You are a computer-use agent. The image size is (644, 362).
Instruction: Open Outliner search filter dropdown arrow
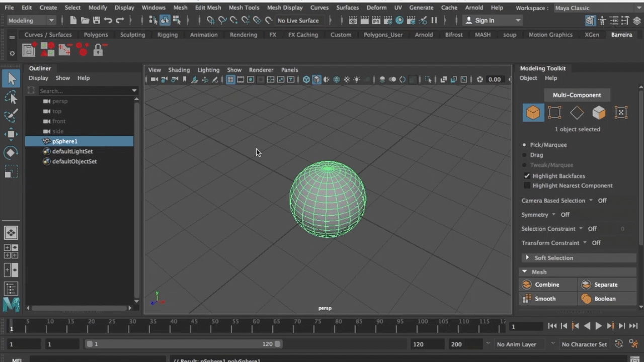click(x=134, y=91)
